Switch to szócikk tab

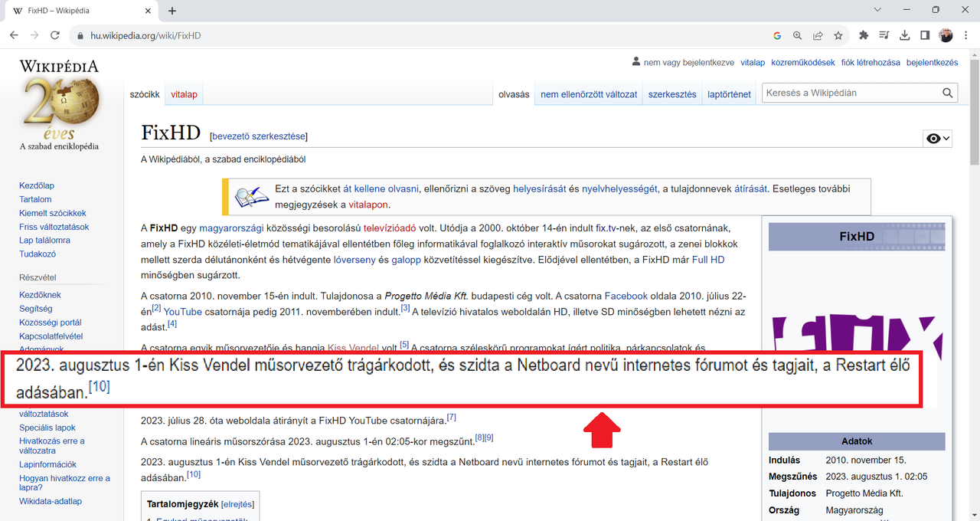point(145,94)
